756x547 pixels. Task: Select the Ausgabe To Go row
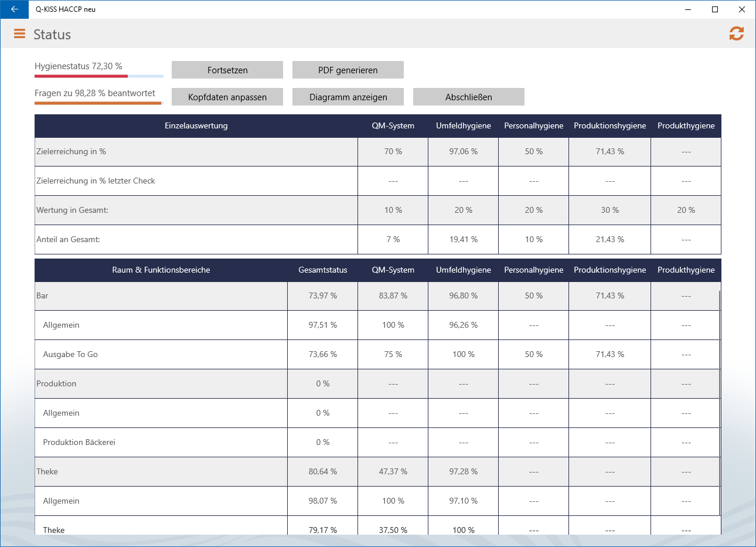[x=377, y=354]
